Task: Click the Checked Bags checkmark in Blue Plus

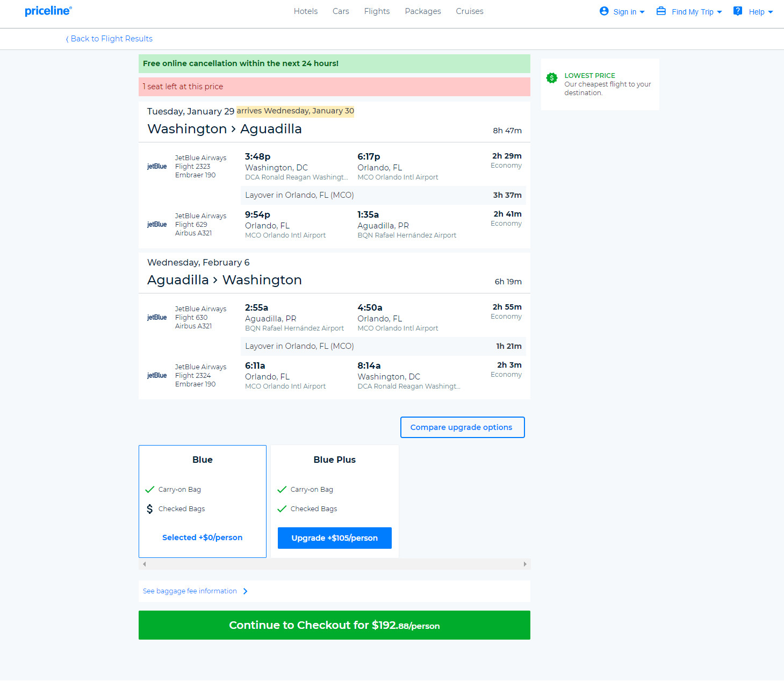Action: [282, 509]
